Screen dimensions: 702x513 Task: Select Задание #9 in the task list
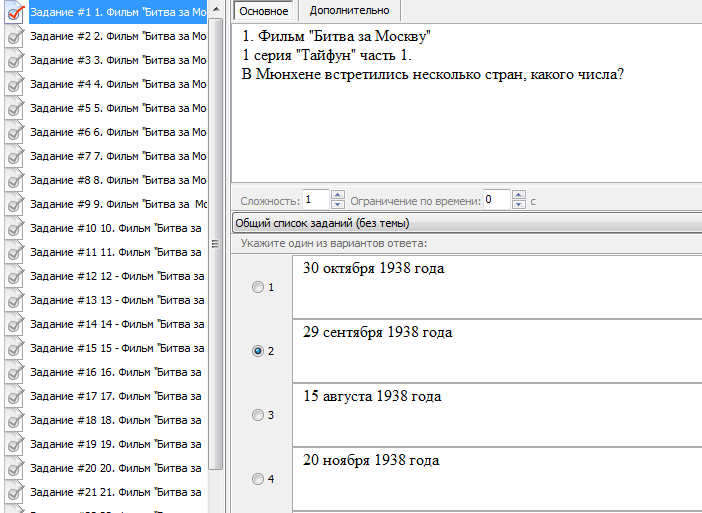coord(118,204)
